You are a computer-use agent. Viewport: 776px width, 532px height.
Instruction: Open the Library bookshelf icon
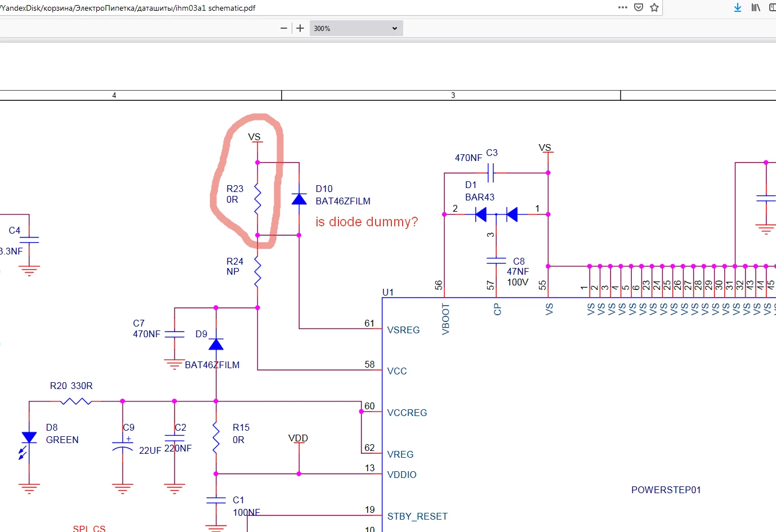[x=756, y=7]
